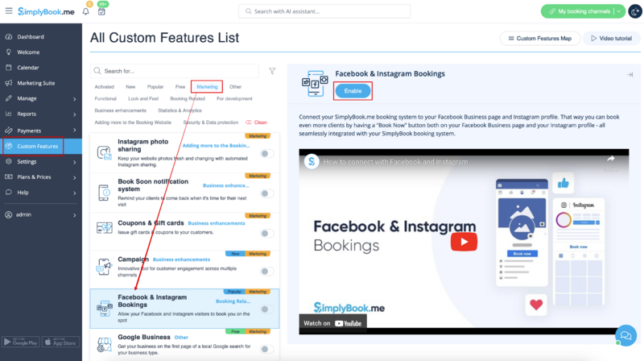Expand the Settings sidebar menu

[x=75, y=163]
